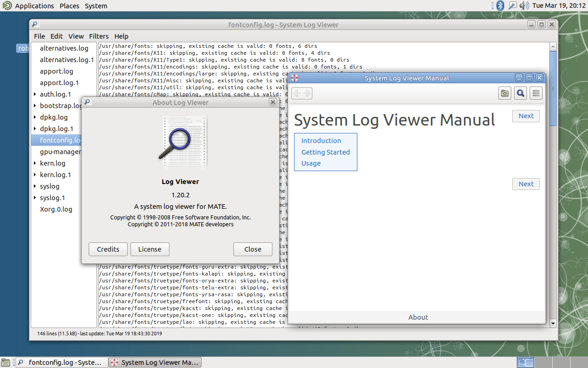Click the log line for truetype/freefont
Viewport: 588px width, 368px height.
click(193, 301)
